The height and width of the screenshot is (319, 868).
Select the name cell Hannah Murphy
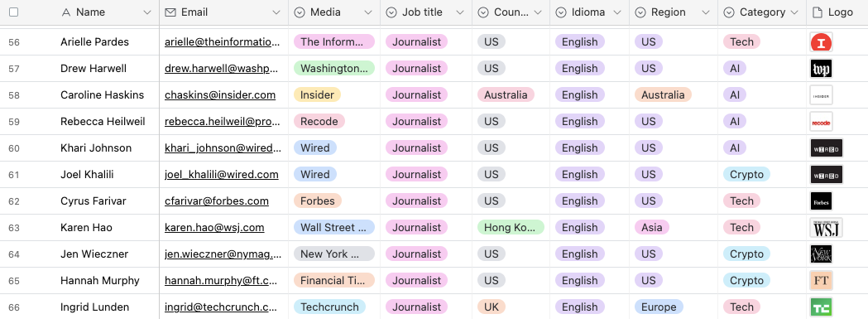(x=100, y=281)
